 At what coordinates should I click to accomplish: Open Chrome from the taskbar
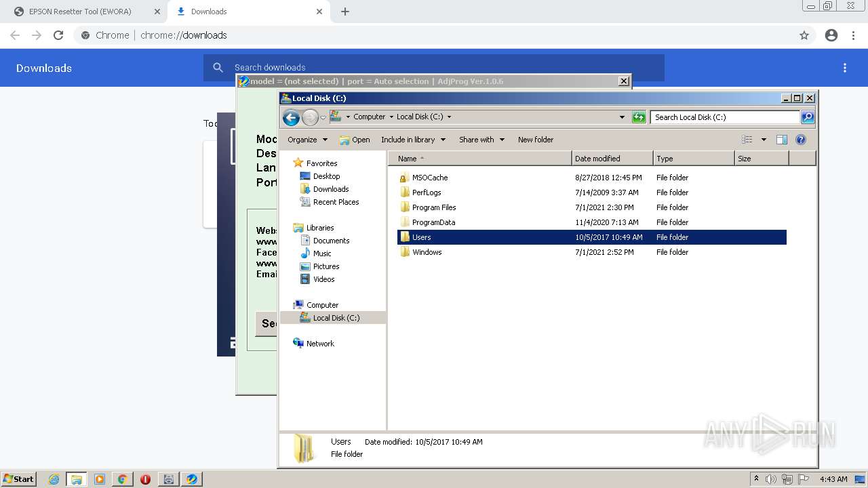(123, 479)
